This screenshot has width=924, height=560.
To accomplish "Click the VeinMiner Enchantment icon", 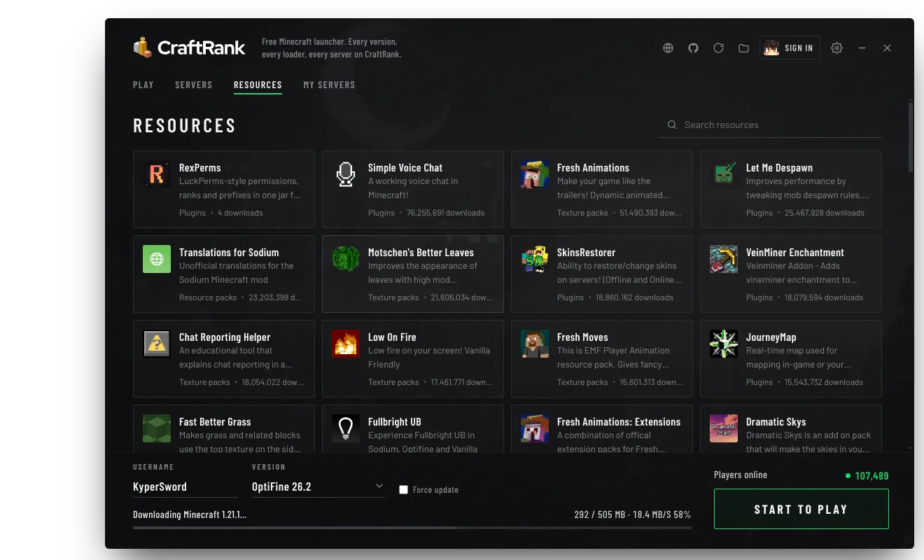I will 724,259.
